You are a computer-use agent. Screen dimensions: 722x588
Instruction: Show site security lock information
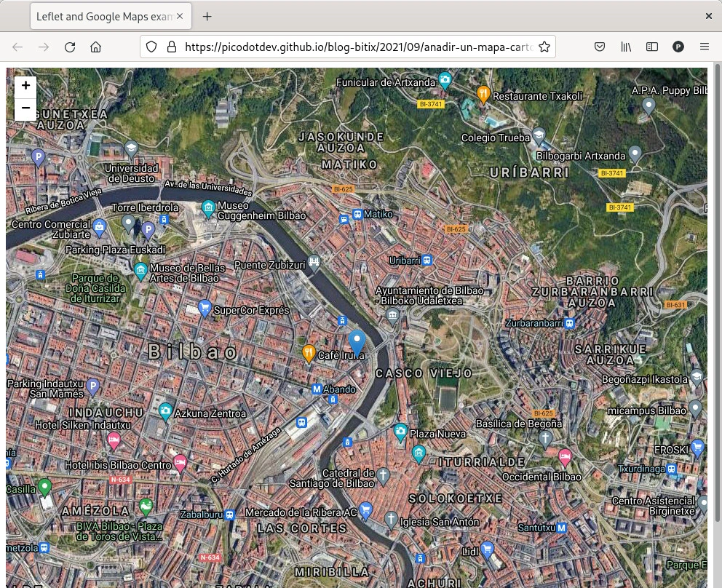[172, 47]
